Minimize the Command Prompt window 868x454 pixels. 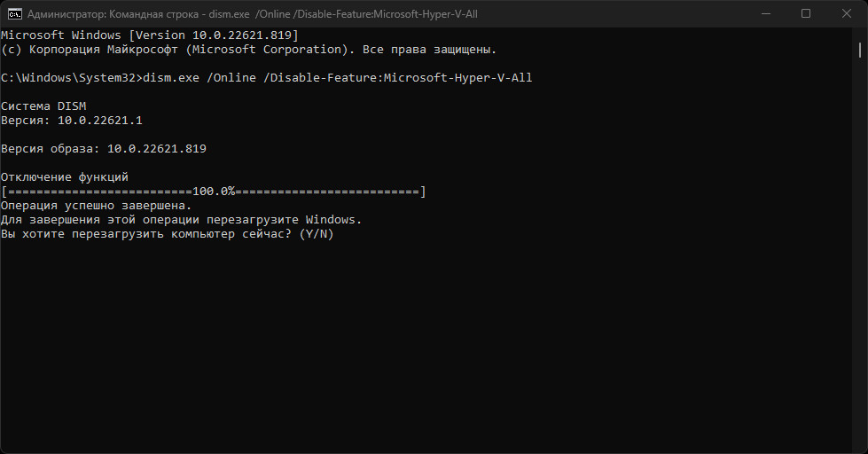(x=766, y=14)
